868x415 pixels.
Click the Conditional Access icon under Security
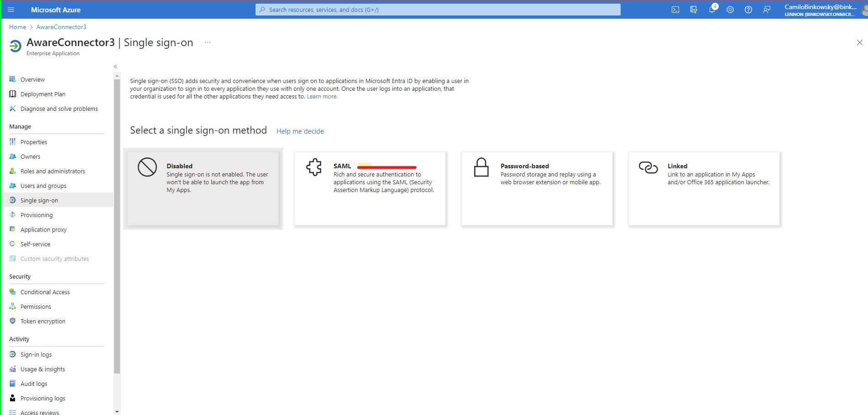tap(12, 292)
